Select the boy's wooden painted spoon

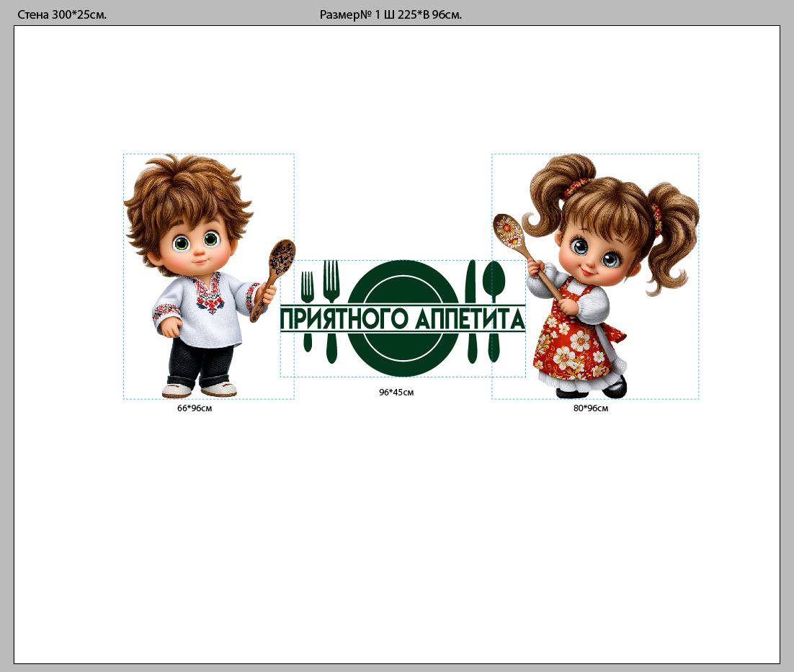click(280, 263)
